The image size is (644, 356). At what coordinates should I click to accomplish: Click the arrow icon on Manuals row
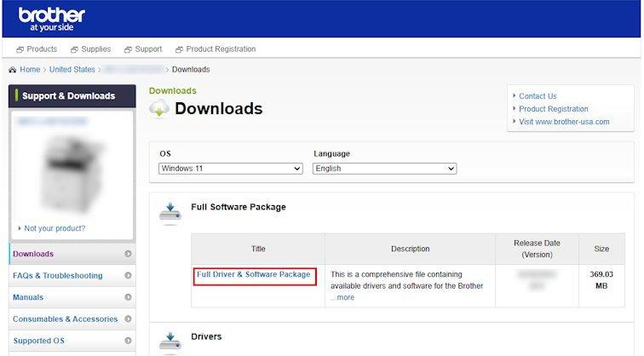[x=128, y=297]
